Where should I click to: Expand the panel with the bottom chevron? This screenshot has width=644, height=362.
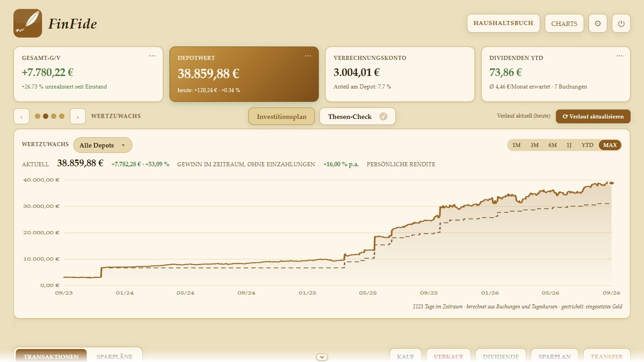[322, 357]
